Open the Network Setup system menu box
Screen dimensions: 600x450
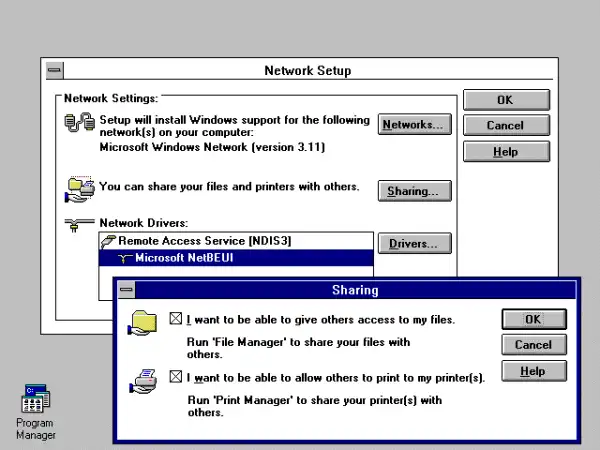click(54, 71)
